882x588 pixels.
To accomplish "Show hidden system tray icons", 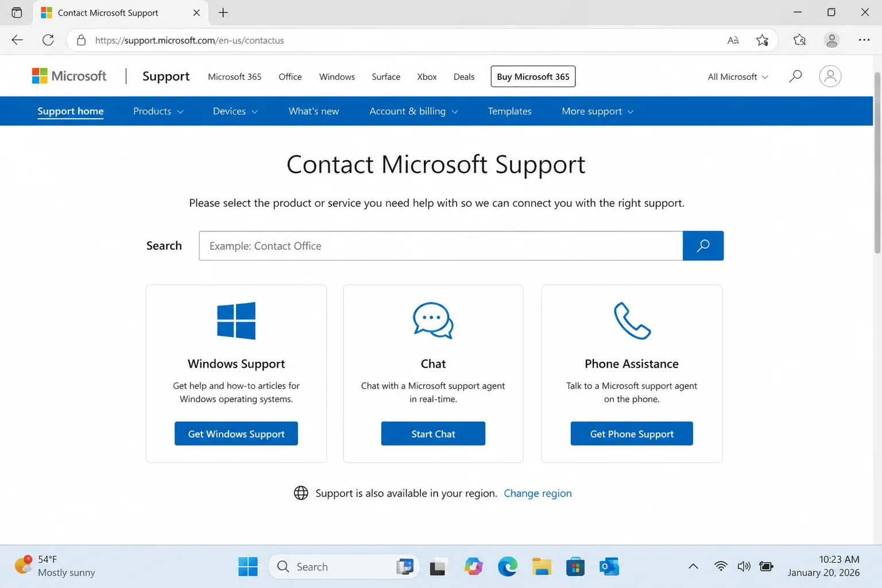I will 693,567.
